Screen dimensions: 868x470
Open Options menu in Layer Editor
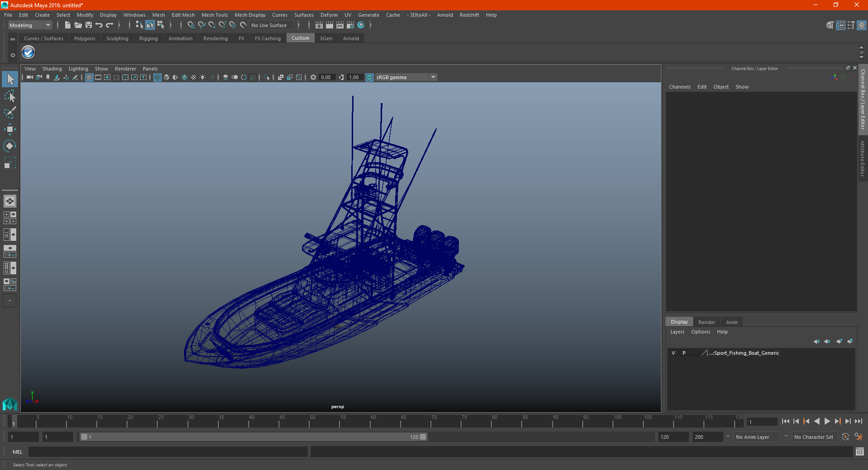point(700,332)
